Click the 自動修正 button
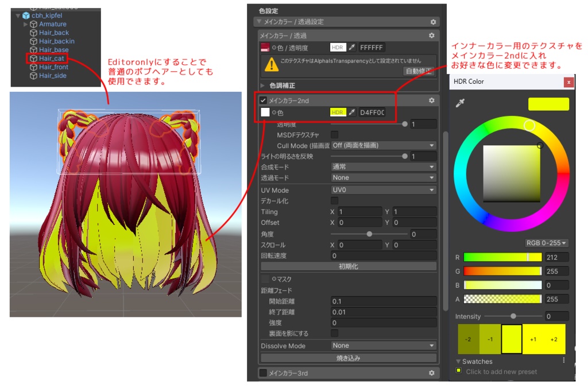This screenshot has height=389, width=588. (x=419, y=71)
